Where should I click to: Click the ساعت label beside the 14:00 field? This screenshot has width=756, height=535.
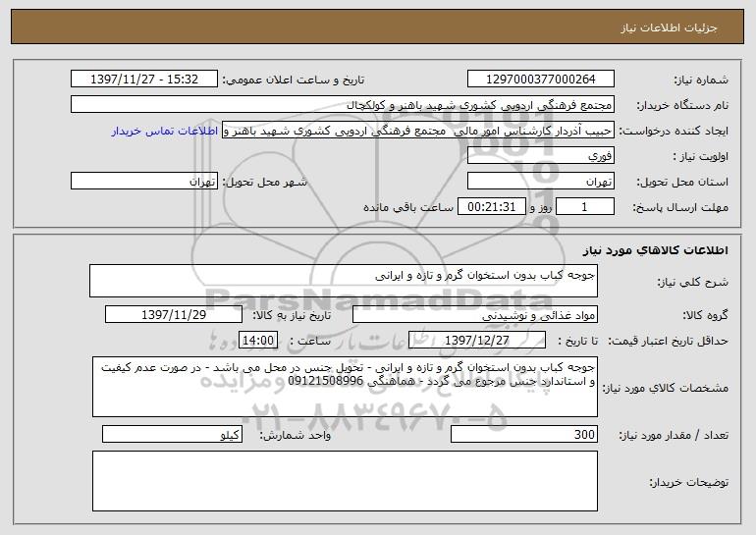[310, 342]
